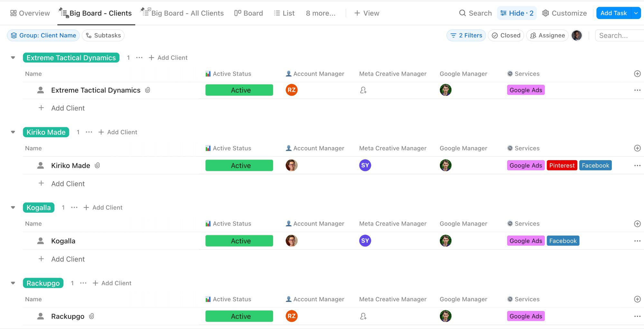Open the Search with the magnifier icon
Image resolution: width=644 pixels, height=329 pixels.
476,13
